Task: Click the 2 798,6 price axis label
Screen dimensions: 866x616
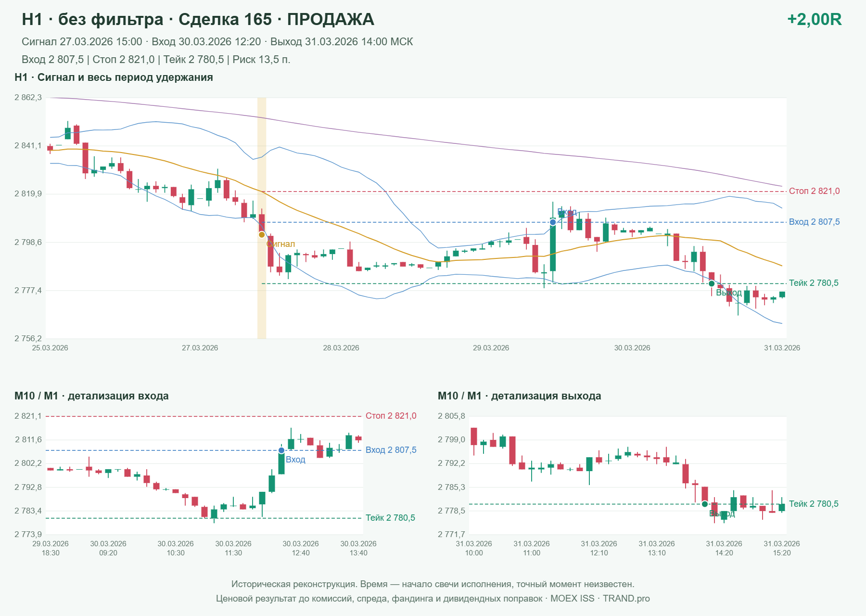Action: 28,242
